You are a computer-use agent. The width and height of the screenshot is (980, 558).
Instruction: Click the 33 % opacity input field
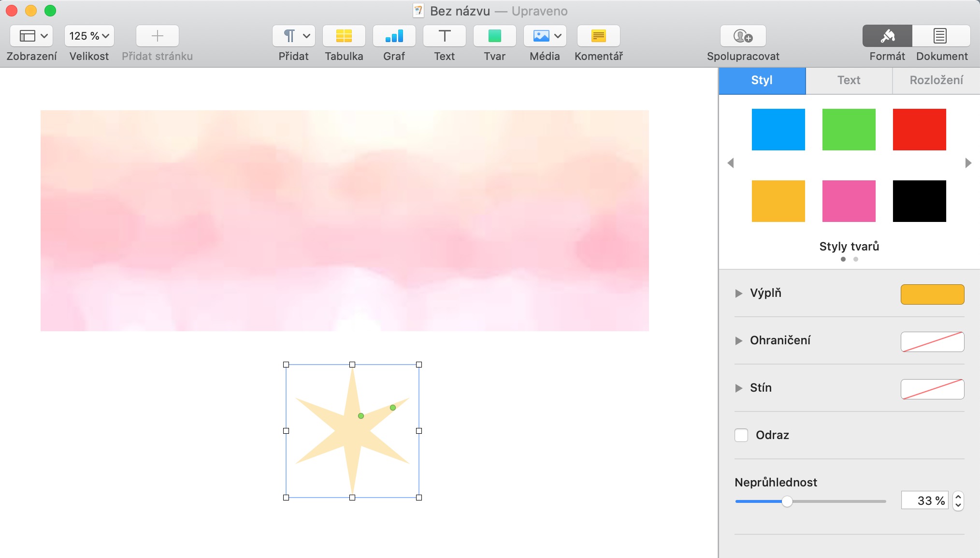point(924,500)
